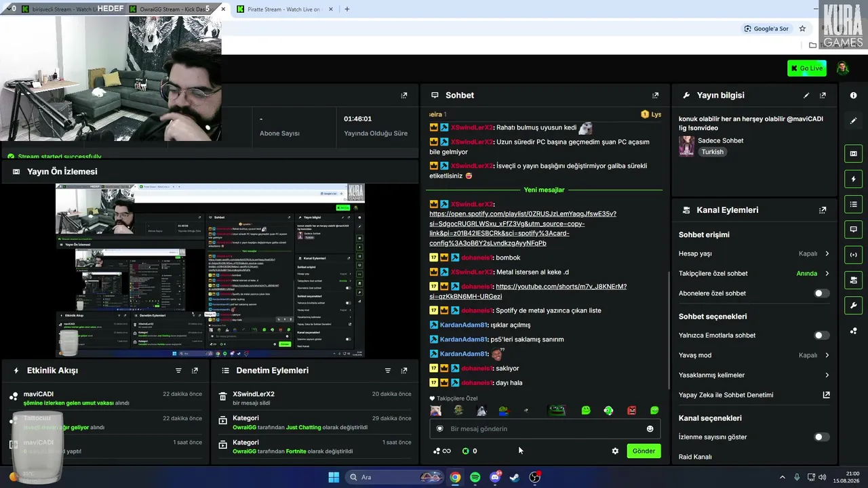Toggle the wrench stream info sidebar icon
The height and width of the screenshot is (488, 868).
(x=853, y=305)
